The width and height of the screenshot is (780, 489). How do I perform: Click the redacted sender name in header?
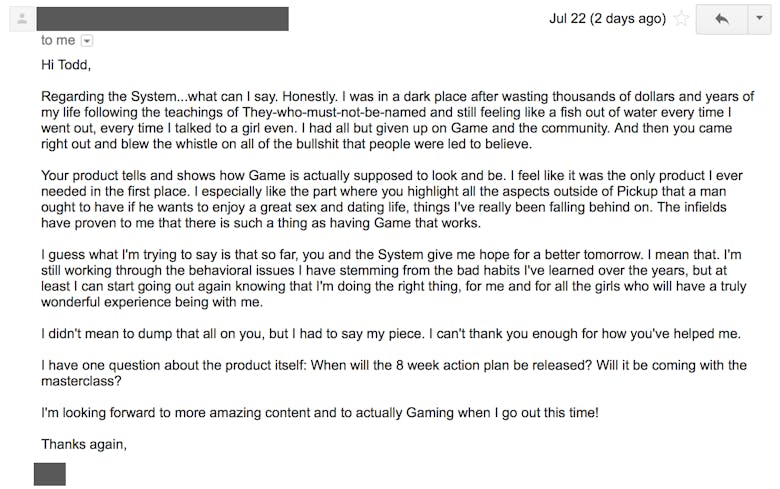point(164,19)
